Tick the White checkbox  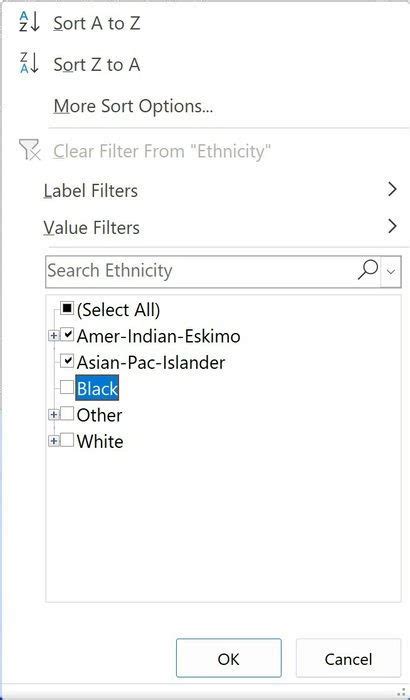(x=67, y=440)
